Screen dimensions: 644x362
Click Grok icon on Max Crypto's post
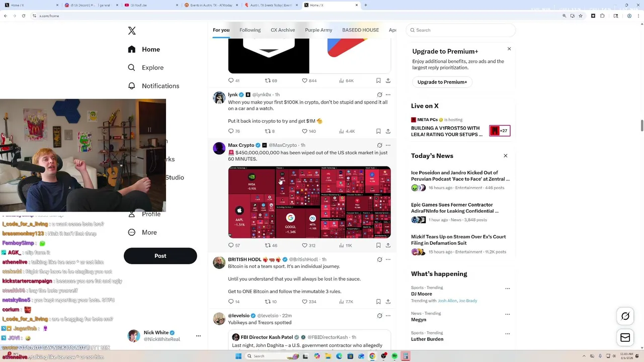(379, 145)
